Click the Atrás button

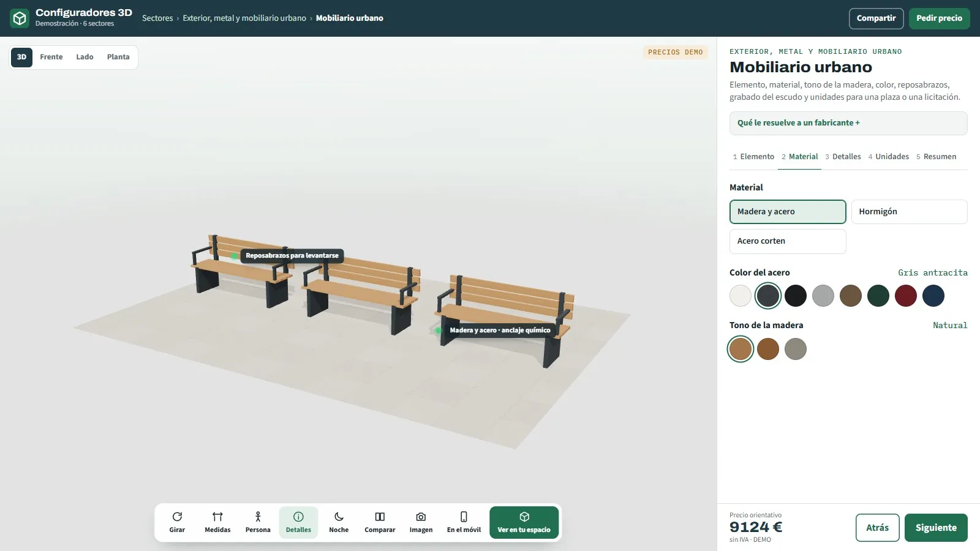coord(878,528)
